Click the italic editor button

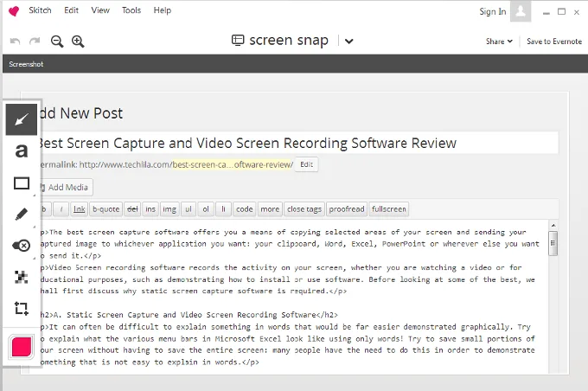pyautogui.click(x=61, y=209)
